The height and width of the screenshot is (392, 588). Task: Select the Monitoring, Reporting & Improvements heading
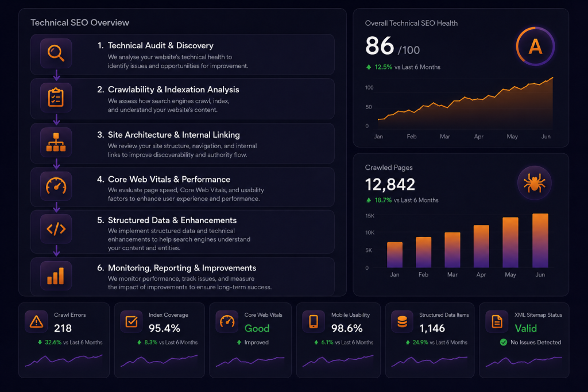pyautogui.click(x=182, y=268)
